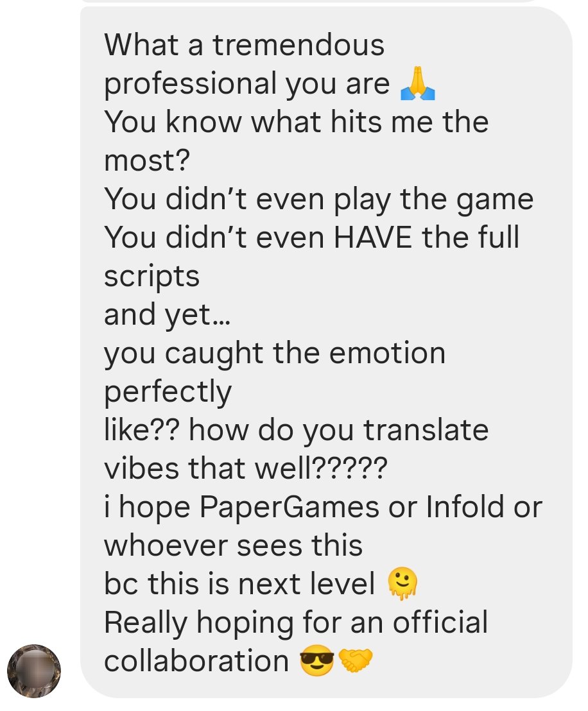Click the word "official" near the bottom

(x=440, y=622)
